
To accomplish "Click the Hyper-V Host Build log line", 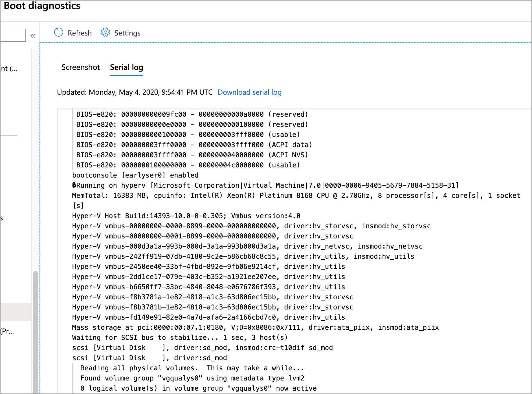I will point(186,216).
